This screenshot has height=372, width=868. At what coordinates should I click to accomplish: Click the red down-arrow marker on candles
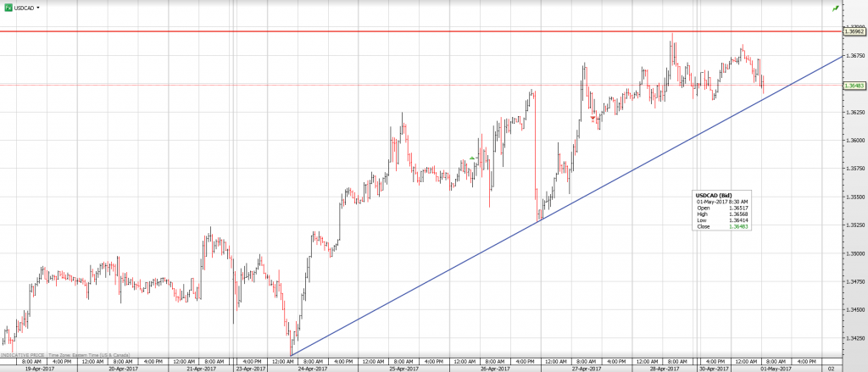tap(593, 119)
